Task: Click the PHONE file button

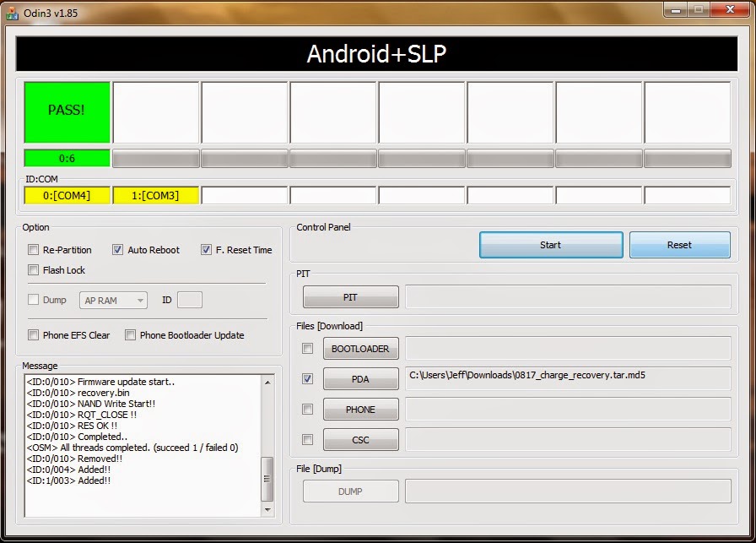Action: [360, 410]
